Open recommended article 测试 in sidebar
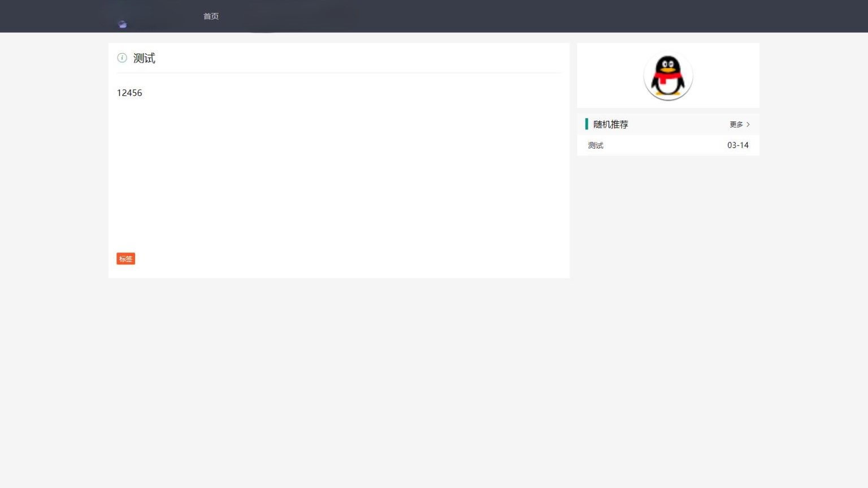Image resolution: width=868 pixels, height=488 pixels. point(596,145)
